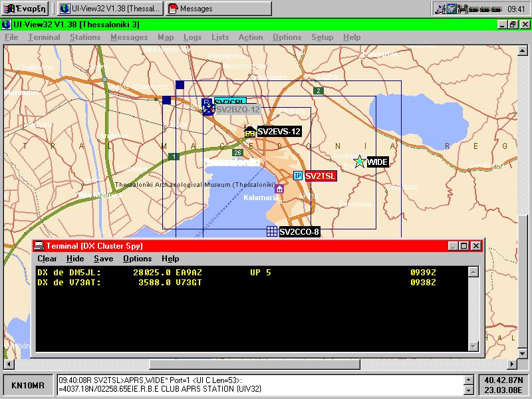Click terminal scrollbar down arrow

(x=473, y=346)
